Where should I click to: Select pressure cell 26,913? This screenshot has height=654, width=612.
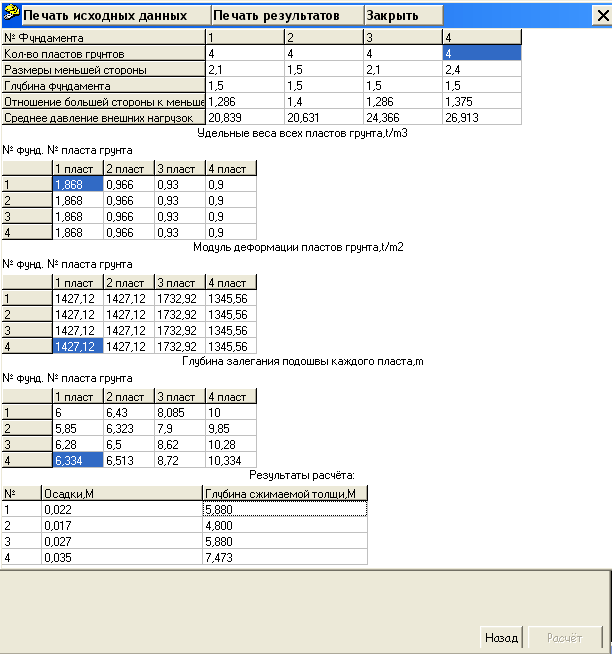pos(482,118)
